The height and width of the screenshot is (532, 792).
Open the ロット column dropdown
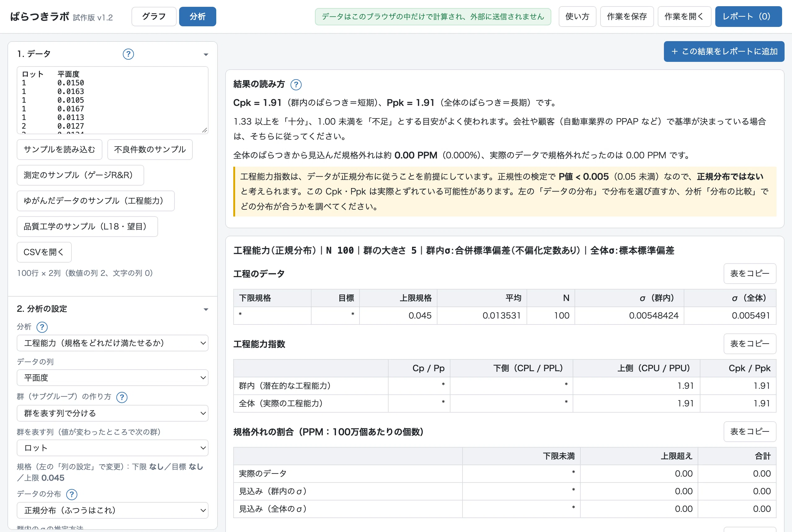112,448
